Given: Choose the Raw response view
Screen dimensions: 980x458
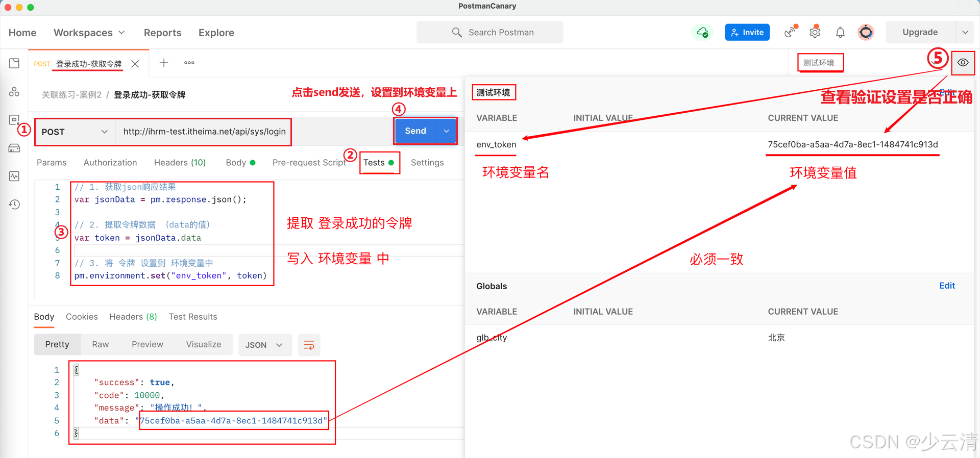Looking at the screenshot, I should [x=101, y=345].
